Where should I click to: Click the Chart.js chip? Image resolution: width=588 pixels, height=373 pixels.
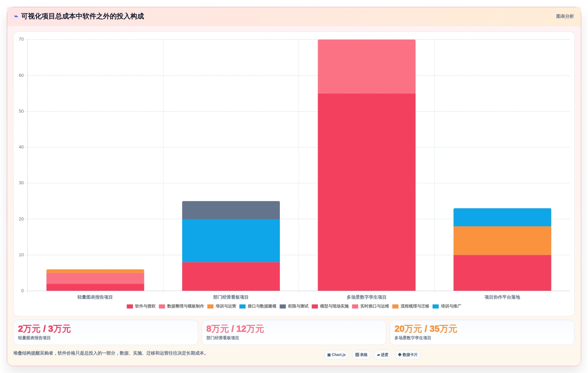[x=336, y=355]
